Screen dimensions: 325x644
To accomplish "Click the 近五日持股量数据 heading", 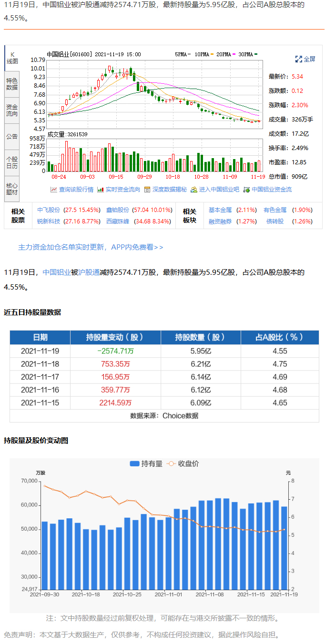I will (x=32, y=312).
